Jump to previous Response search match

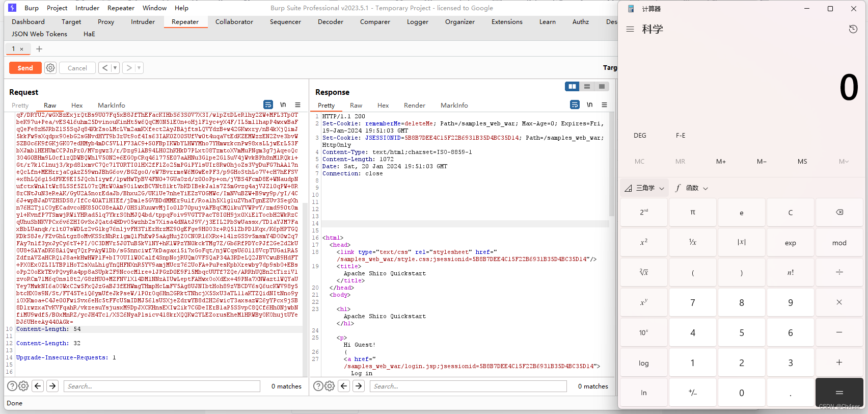click(344, 386)
